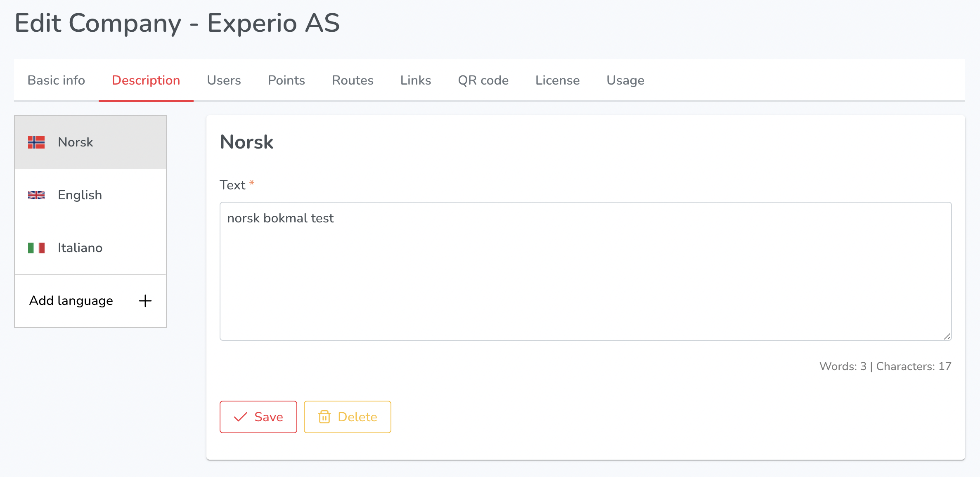Click the checkmark icon on the Save button
Image resolution: width=980 pixels, height=477 pixels.
(241, 417)
